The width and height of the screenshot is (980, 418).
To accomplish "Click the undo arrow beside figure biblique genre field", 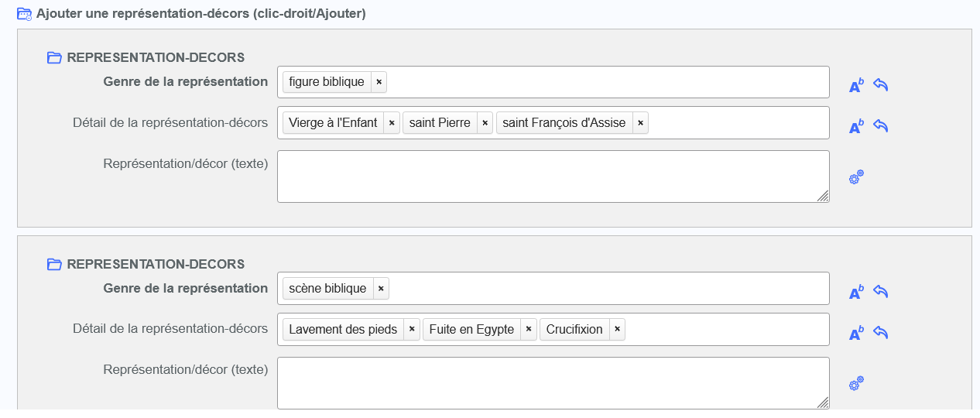I will click(x=880, y=84).
